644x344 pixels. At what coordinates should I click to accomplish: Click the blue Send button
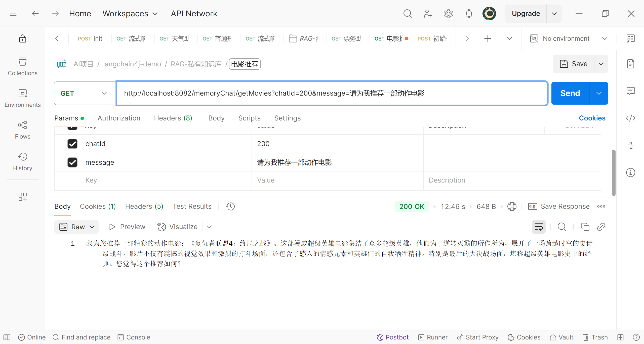570,93
